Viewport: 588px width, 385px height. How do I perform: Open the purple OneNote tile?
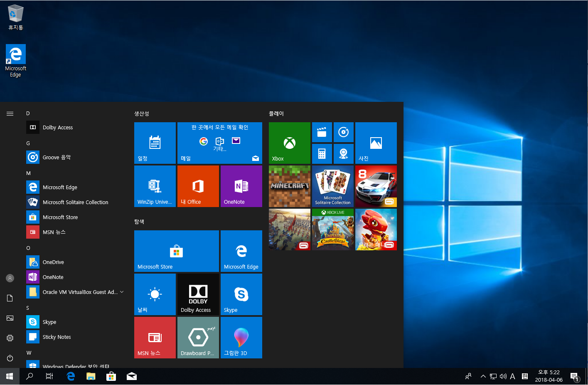pos(241,186)
